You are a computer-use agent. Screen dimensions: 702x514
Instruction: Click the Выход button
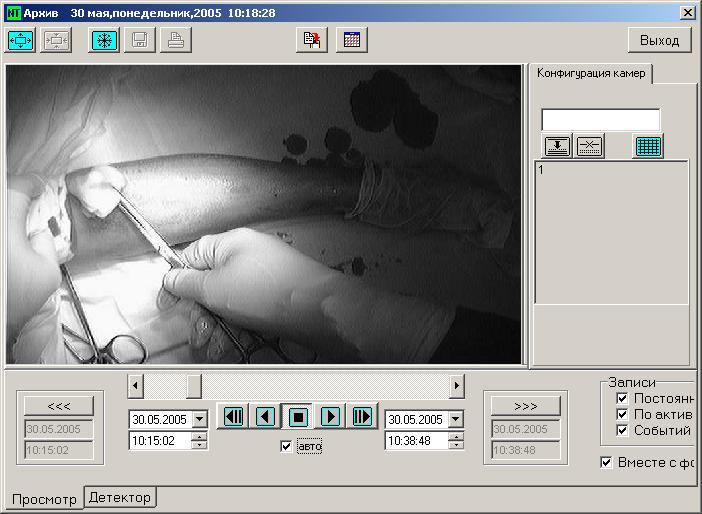pos(659,41)
